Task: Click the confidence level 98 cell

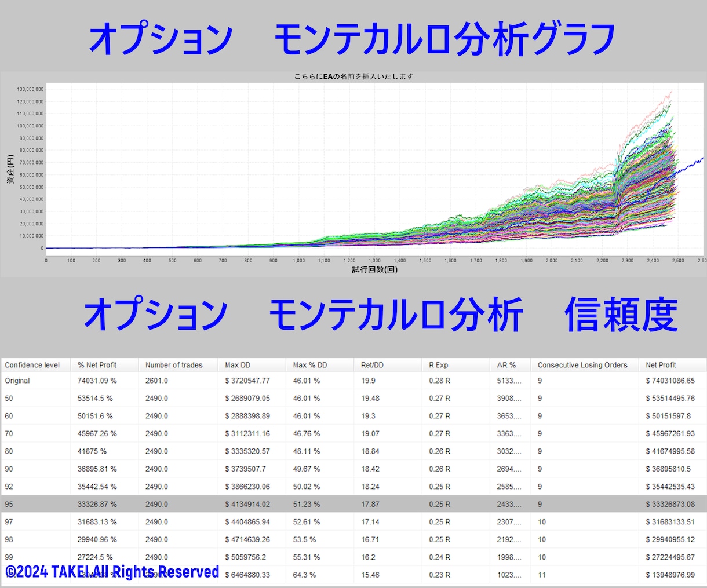Action: [9, 539]
